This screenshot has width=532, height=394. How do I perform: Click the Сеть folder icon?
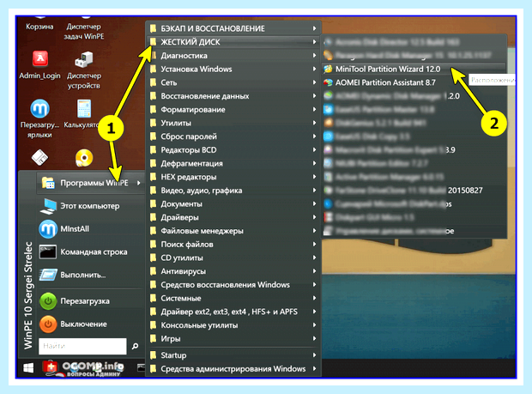pyautogui.click(x=154, y=82)
